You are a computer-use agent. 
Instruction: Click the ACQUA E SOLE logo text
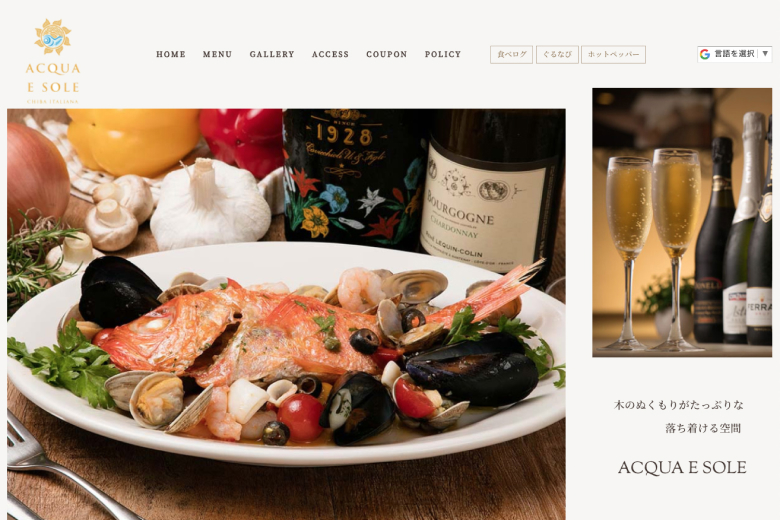(53, 78)
